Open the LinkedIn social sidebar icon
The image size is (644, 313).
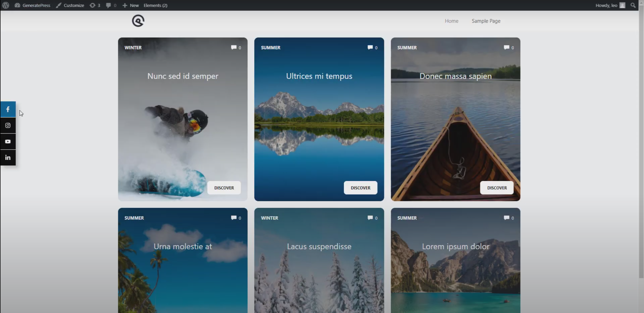tap(8, 158)
